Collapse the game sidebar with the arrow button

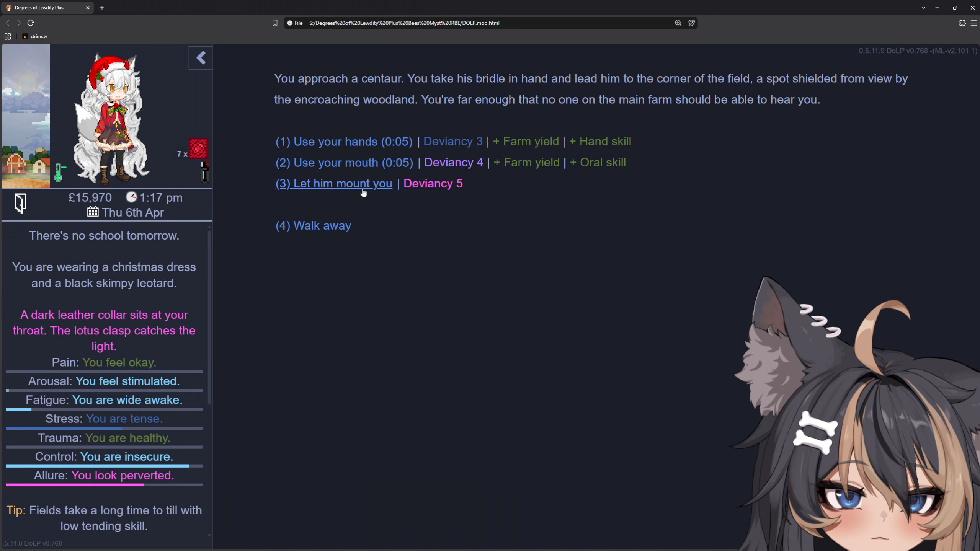(201, 58)
